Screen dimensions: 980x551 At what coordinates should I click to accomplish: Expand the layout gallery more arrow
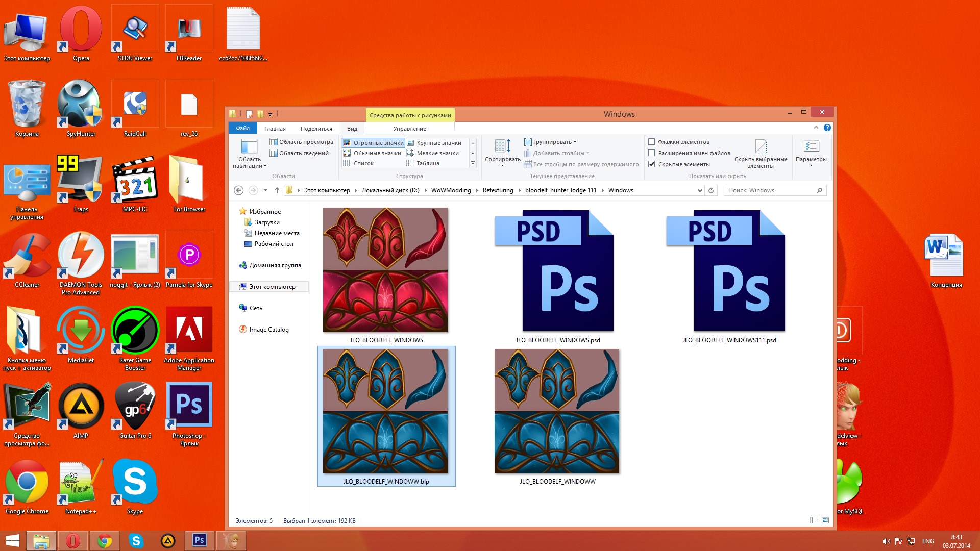coord(473,163)
